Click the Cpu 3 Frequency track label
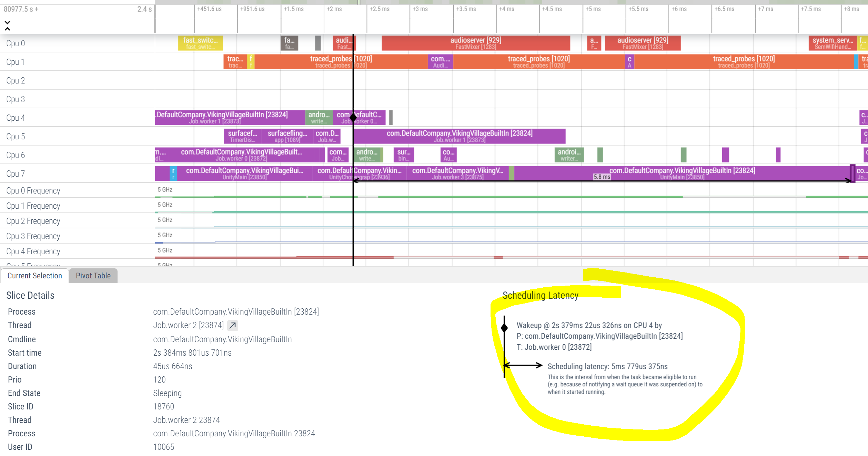The image size is (868, 456). click(x=33, y=236)
